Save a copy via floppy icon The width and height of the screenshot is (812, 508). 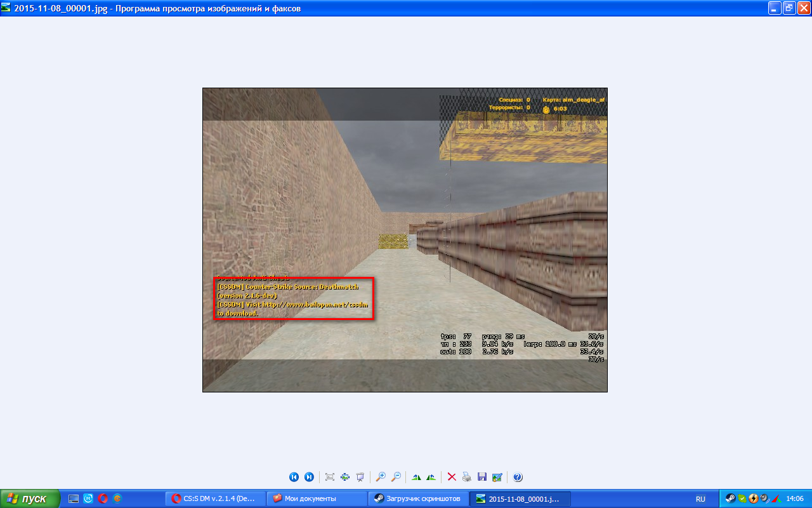482,477
